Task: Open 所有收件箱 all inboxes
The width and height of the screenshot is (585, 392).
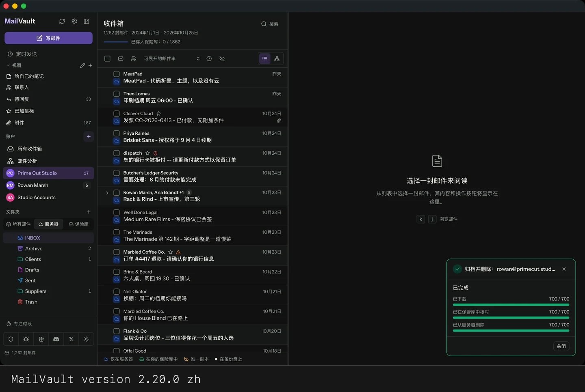Action: 49,149
